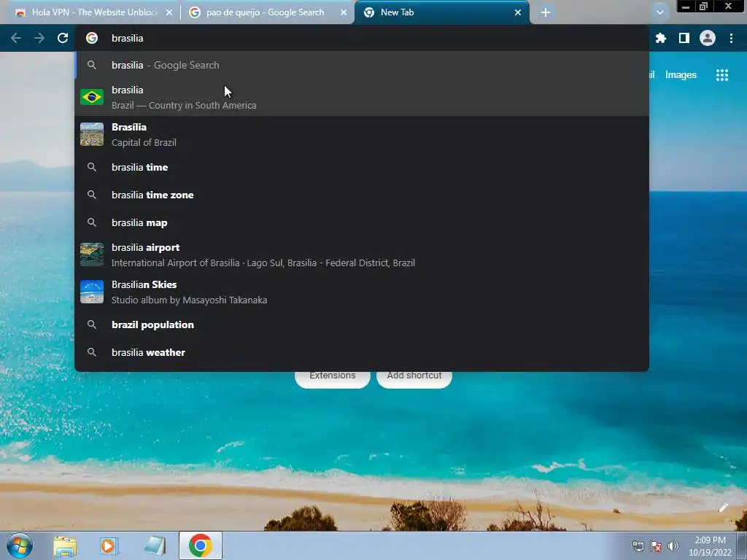Open the Google apps grid
The image size is (747, 560).
[x=721, y=75]
